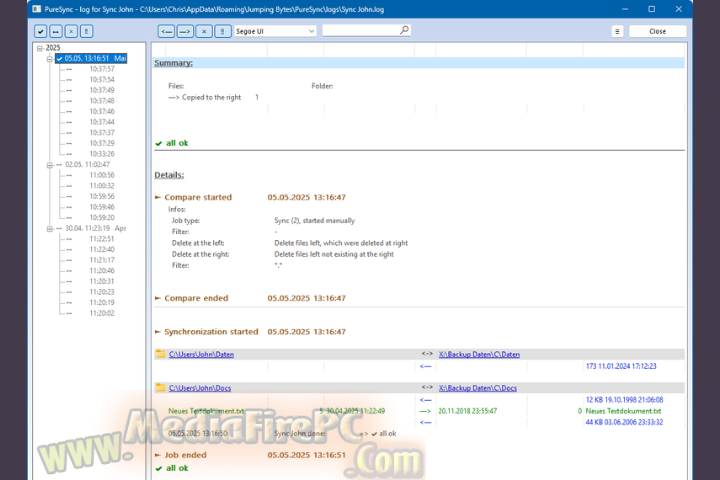720x480 pixels.
Task: Collapse the 05.05. 13:16:51 log group
Action: [50, 59]
